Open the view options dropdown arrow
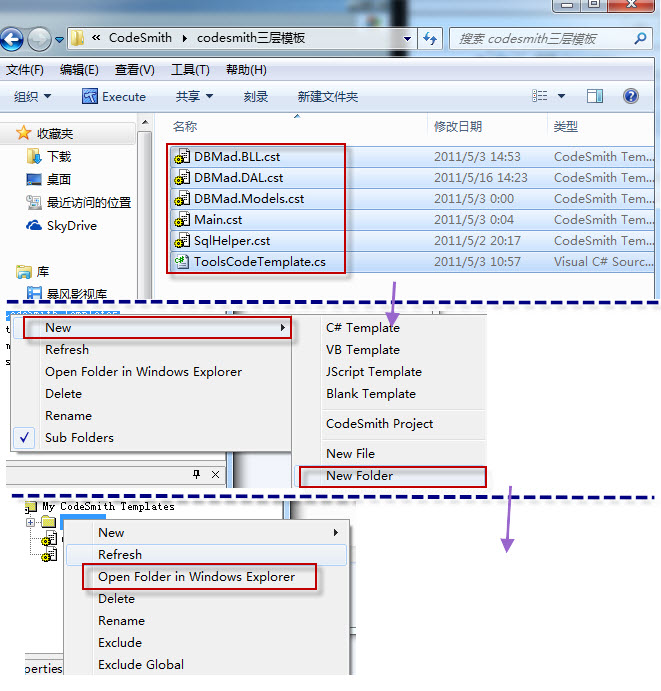Viewport: 661px width, 691px height. (x=561, y=96)
